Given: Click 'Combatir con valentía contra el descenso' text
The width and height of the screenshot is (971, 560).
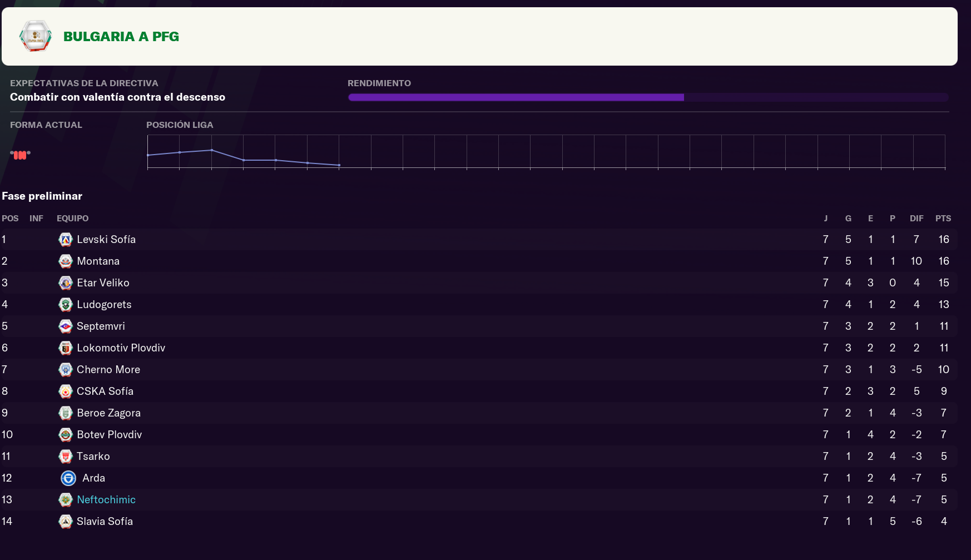Looking at the screenshot, I should [x=117, y=97].
